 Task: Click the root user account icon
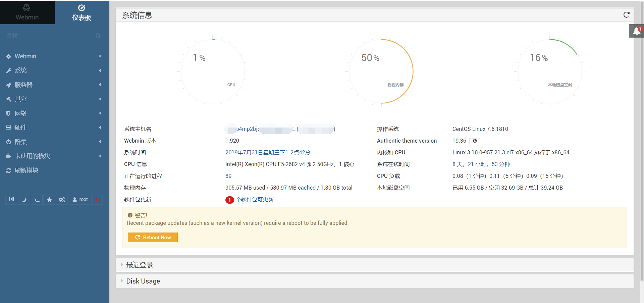click(79, 200)
